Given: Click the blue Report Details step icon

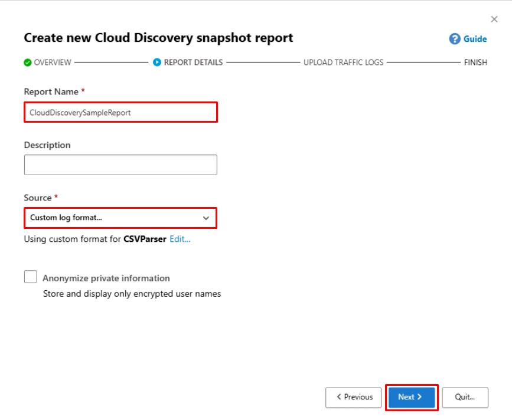Looking at the screenshot, I should (157, 63).
